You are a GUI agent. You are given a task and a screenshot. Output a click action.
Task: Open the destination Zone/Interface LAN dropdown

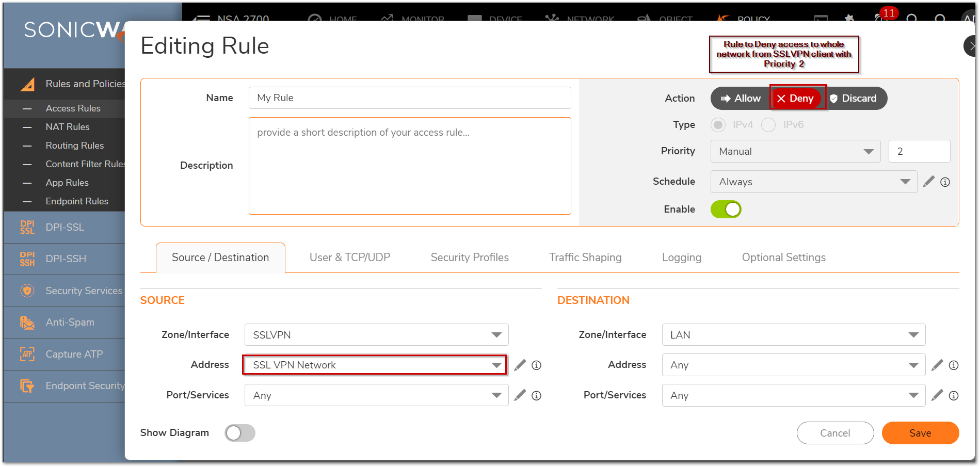click(x=793, y=335)
